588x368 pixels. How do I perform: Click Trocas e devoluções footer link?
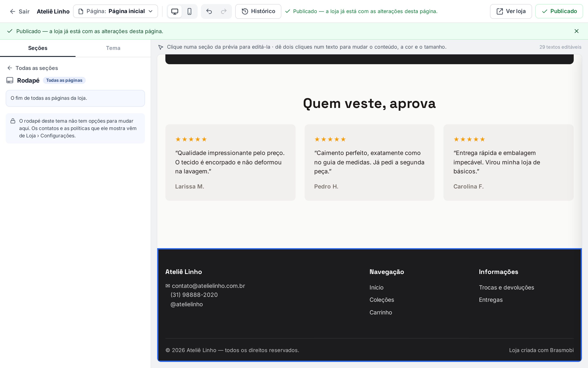[x=506, y=287]
